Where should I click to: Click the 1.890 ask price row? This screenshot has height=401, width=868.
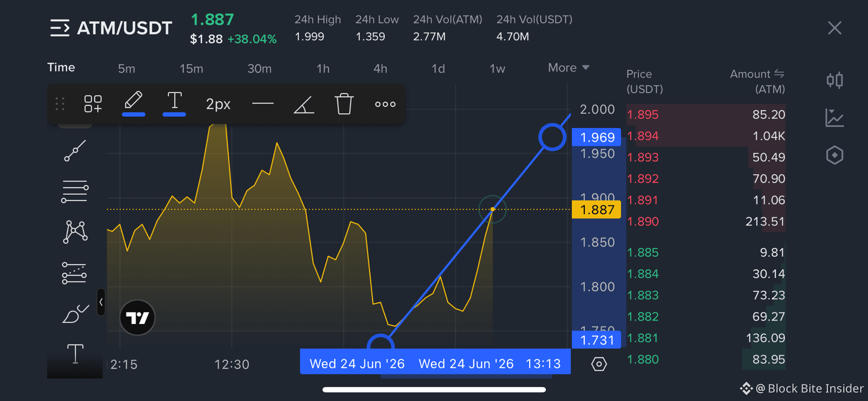tap(706, 221)
